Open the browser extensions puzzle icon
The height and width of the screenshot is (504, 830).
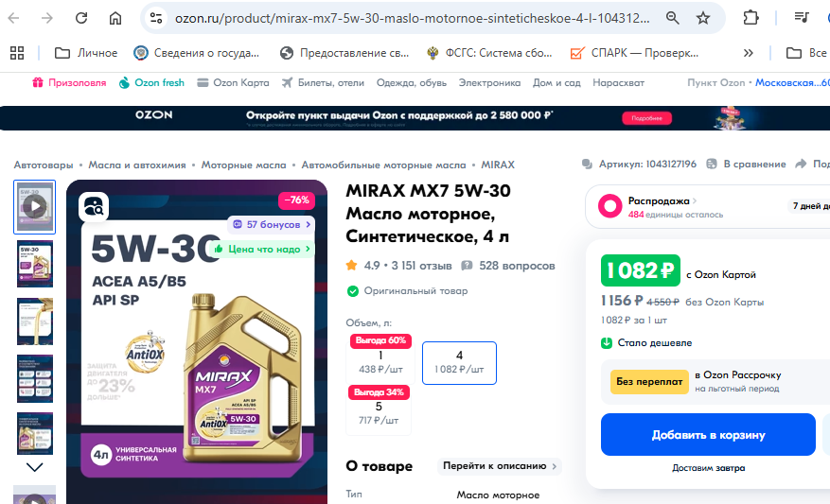pos(751,18)
